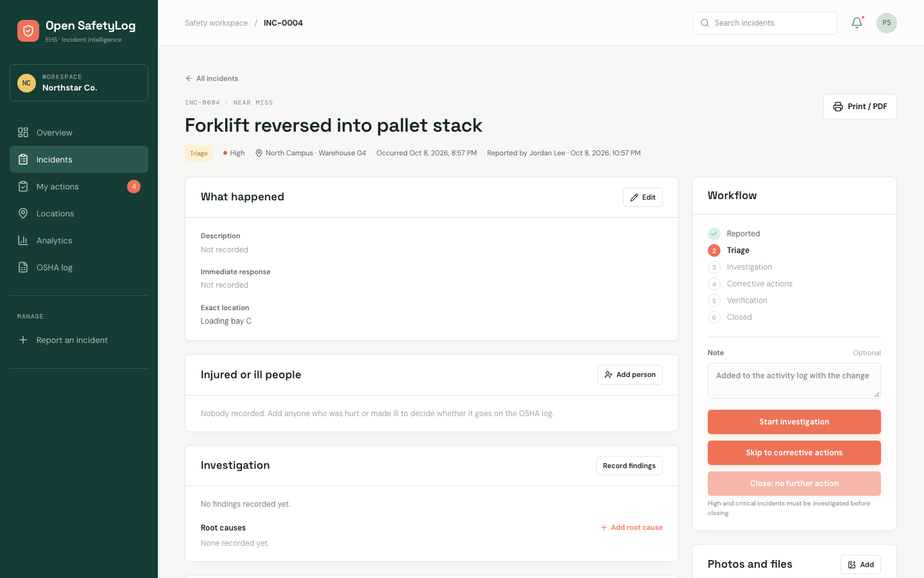
Task: Click into the workflow Note textarea
Action: coord(794,381)
